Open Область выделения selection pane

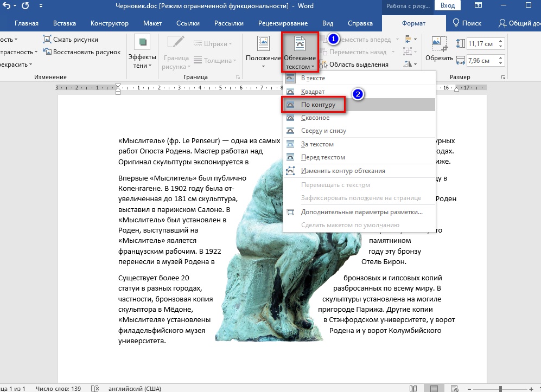[x=354, y=65]
